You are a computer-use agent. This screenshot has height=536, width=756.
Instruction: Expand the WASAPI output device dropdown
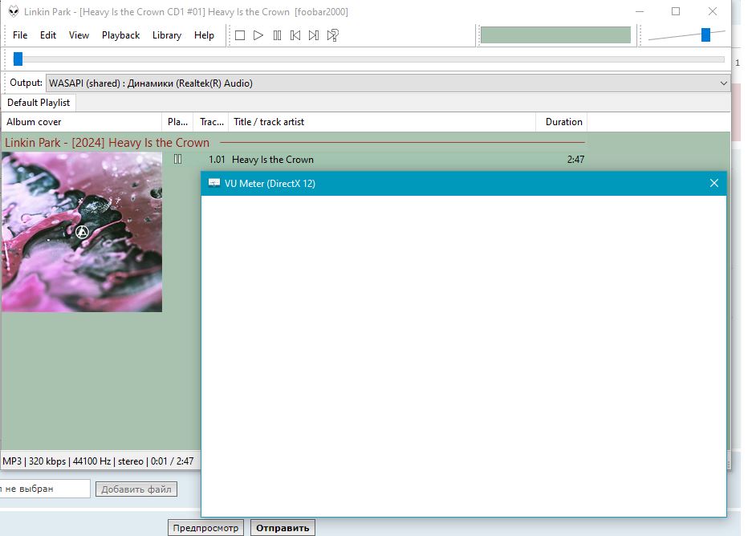click(x=723, y=83)
